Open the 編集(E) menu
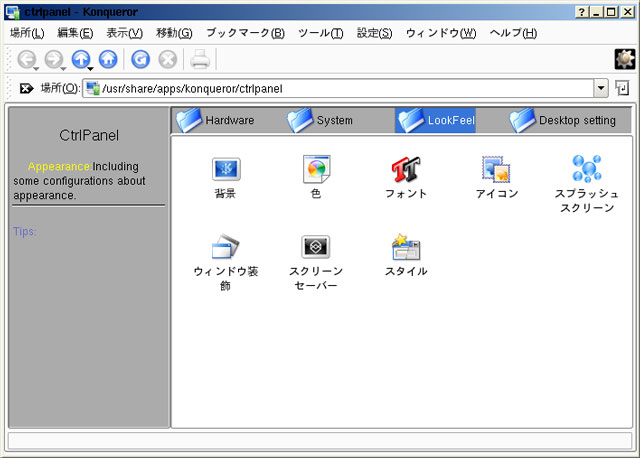This screenshot has height=458, width=640. [x=75, y=33]
